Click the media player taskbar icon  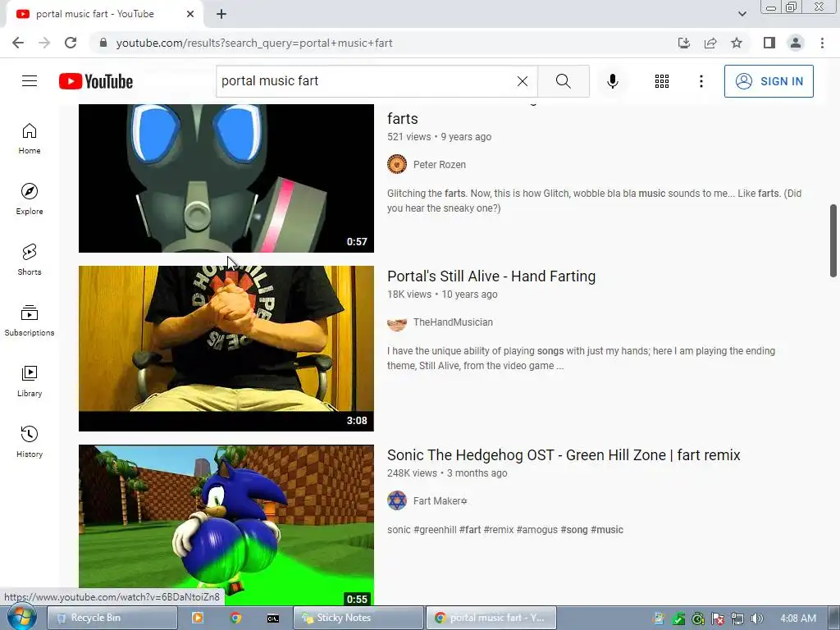197,618
